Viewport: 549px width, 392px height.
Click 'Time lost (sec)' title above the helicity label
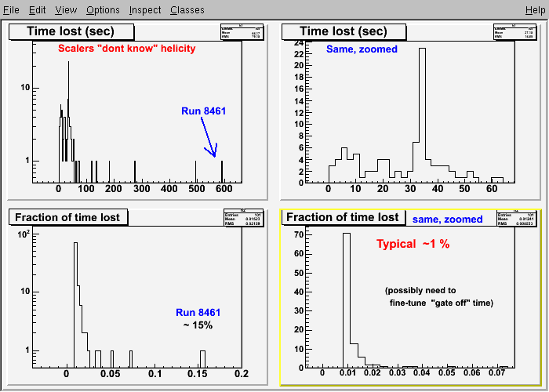71,31
